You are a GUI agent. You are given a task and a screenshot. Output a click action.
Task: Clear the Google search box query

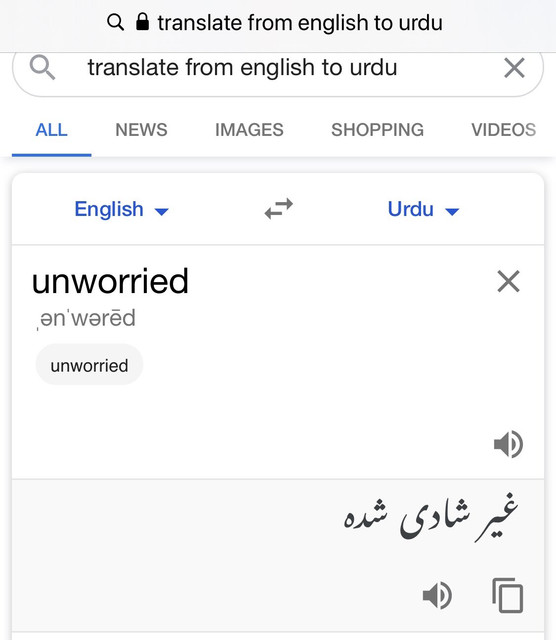click(x=514, y=68)
